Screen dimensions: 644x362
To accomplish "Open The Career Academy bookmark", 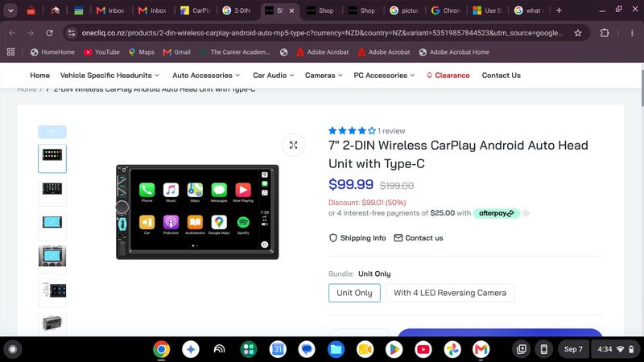I will pos(234,52).
